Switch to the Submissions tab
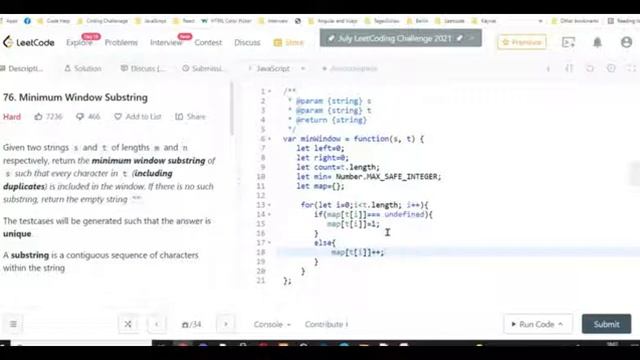This screenshot has width=640, height=360. pyautogui.click(x=203, y=69)
